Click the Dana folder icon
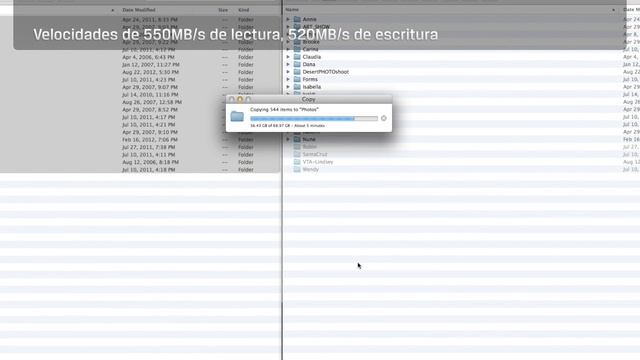640x360 pixels. click(x=297, y=64)
